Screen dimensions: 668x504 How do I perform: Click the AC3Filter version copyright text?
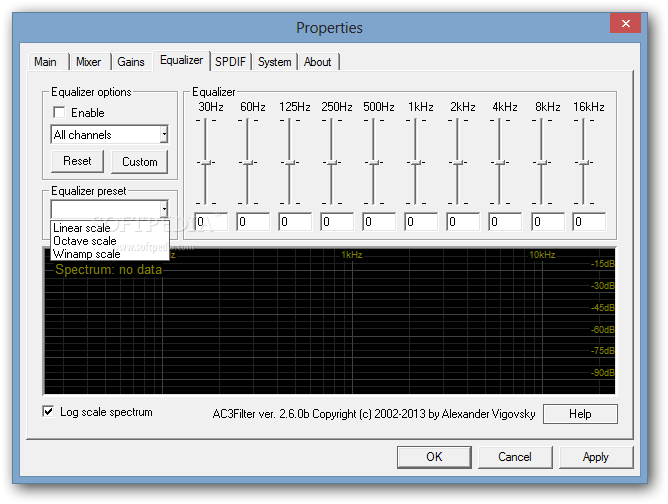pos(374,414)
